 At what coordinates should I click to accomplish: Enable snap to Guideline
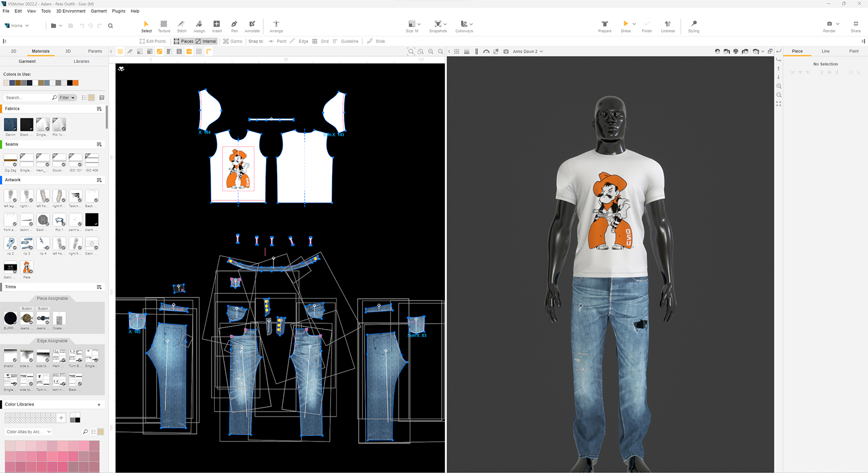pos(346,41)
